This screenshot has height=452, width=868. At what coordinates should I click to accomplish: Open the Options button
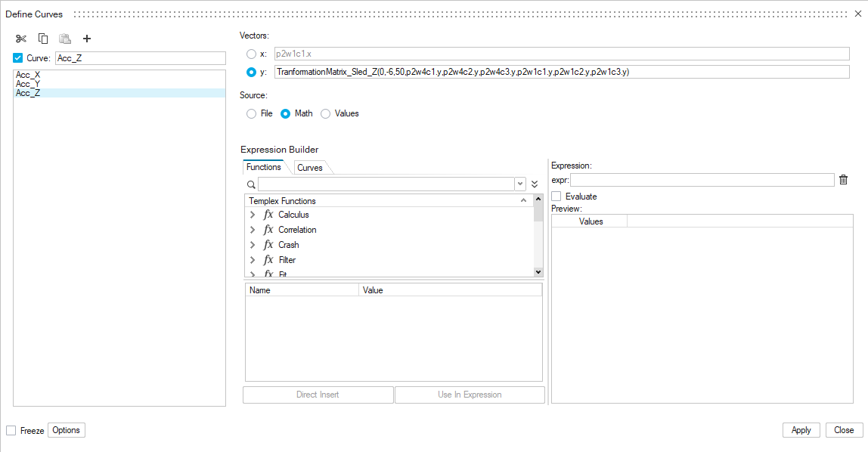pyautogui.click(x=67, y=430)
